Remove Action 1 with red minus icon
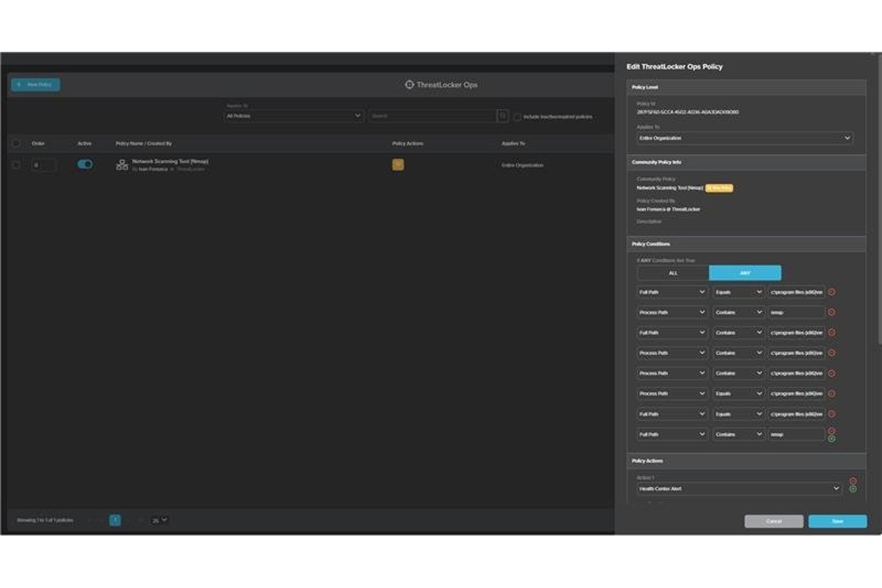882x588 pixels. [853, 481]
